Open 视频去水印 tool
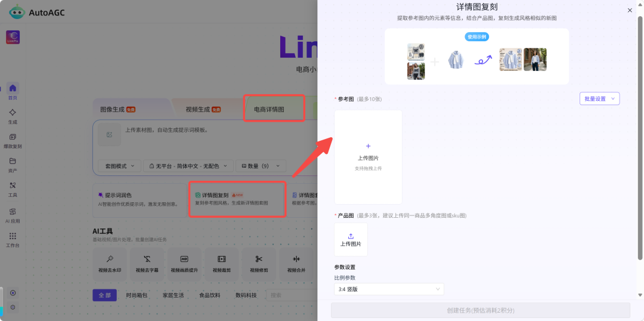The width and height of the screenshot is (644, 321). tap(110, 264)
